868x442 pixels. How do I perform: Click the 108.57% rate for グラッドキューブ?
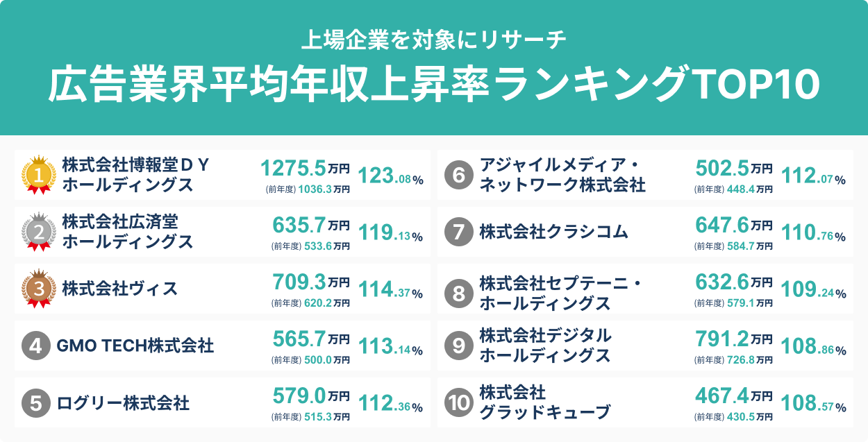point(813,404)
